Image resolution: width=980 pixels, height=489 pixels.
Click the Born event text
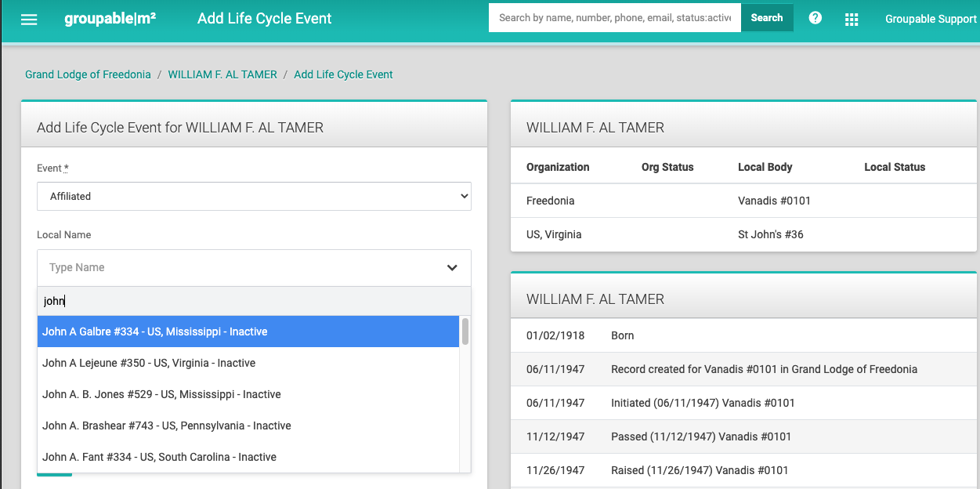point(623,335)
